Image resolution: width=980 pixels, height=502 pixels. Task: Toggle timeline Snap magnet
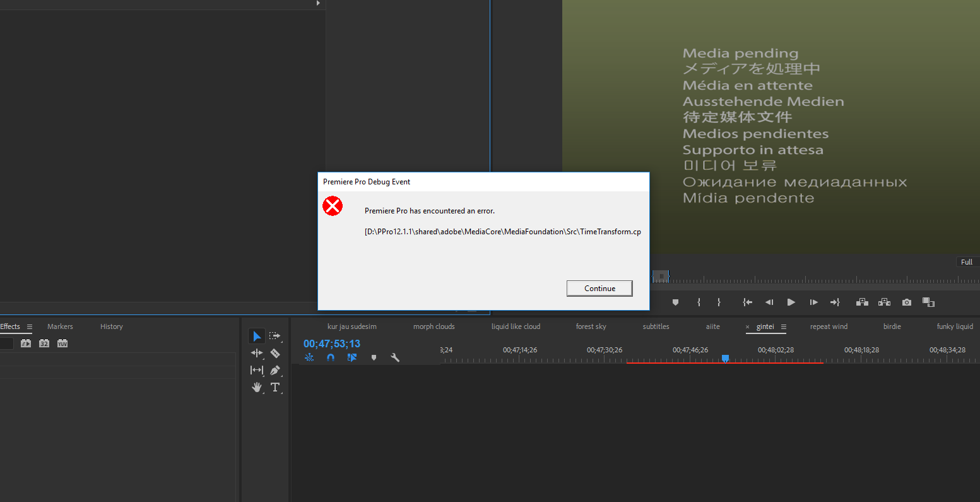pyautogui.click(x=331, y=357)
